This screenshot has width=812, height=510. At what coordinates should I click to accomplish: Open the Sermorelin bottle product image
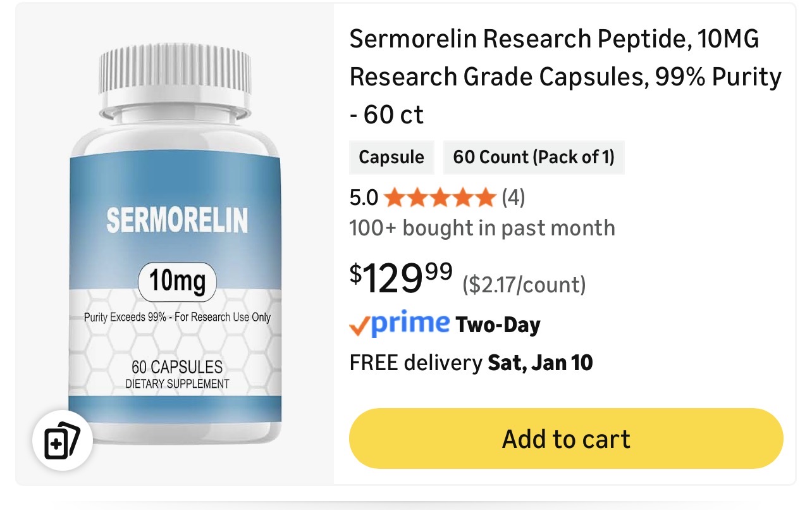click(x=175, y=244)
